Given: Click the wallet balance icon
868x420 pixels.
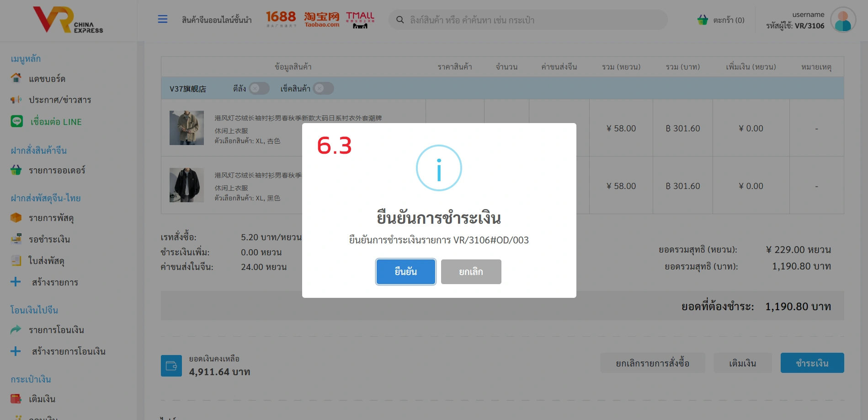Looking at the screenshot, I should click(x=171, y=366).
